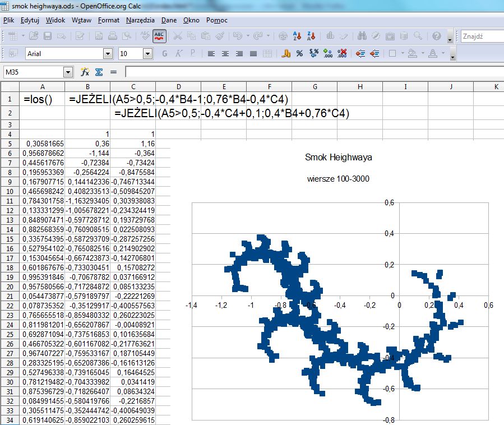Open the Function Wizard icon
The width and height of the screenshot is (504, 425).
click(85, 72)
